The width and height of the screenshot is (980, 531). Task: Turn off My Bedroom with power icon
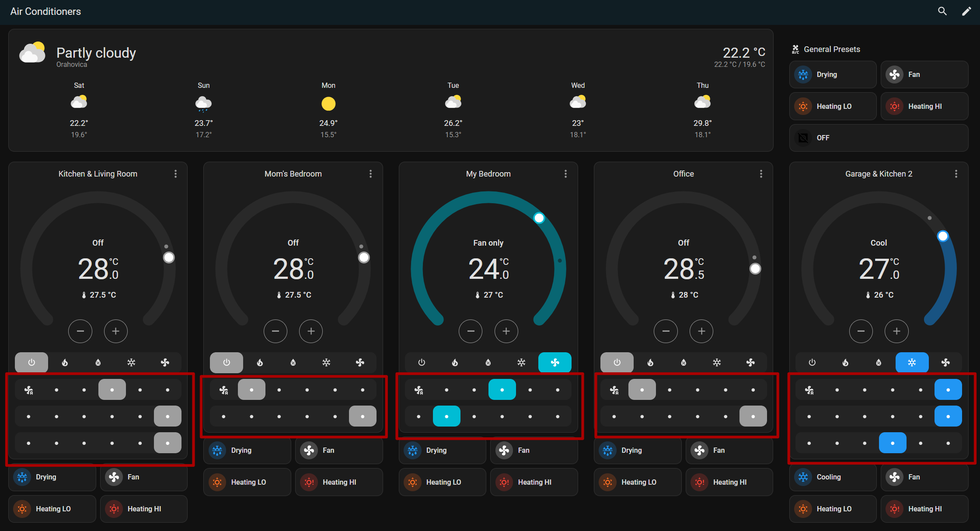(x=422, y=362)
